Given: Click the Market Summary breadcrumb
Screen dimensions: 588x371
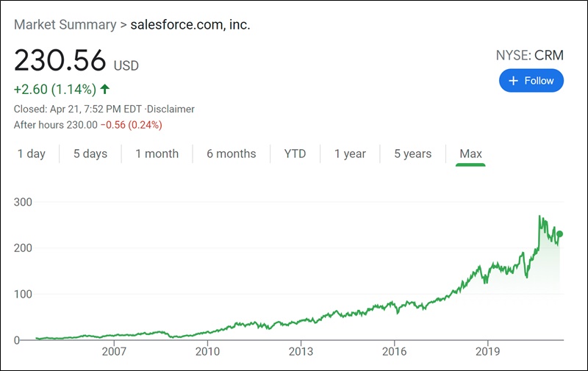Looking at the screenshot, I should point(65,24).
